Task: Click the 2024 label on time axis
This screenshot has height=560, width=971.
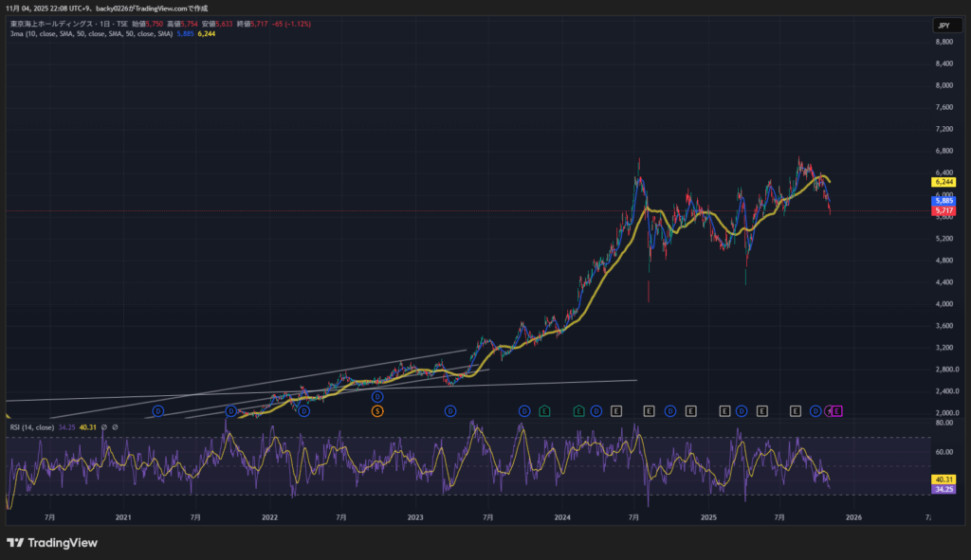Action: pyautogui.click(x=562, y=517)
